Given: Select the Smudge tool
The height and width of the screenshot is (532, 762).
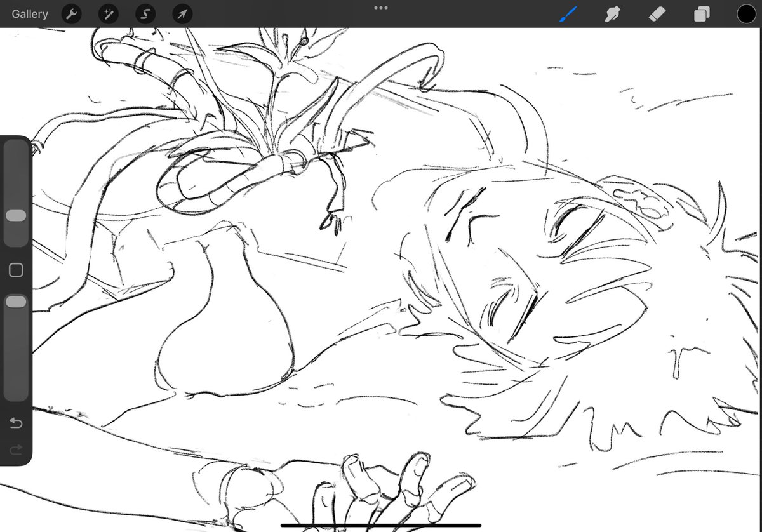Looking at the screenshot, I should click(613, 14).
